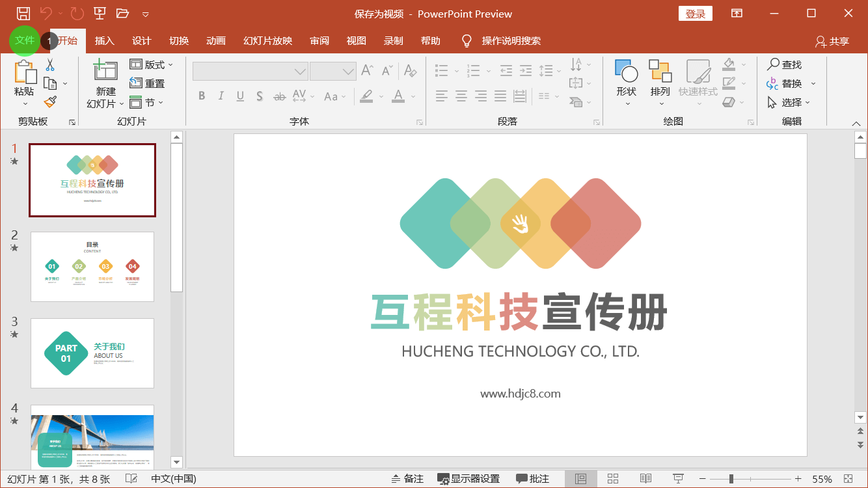This screenshot has width=868, height=488.
Task: Click Shape Fill paint bucket icon
Action: click(x=729, y=64)
